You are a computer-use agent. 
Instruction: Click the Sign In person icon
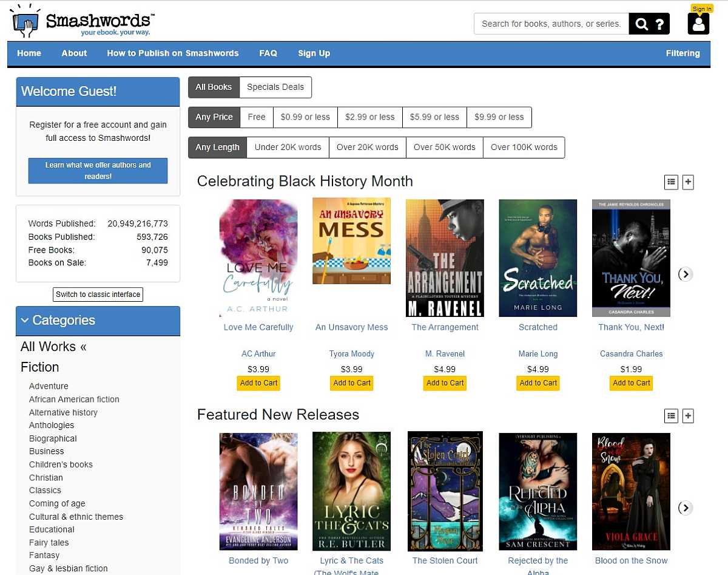(x=698, y=25)
